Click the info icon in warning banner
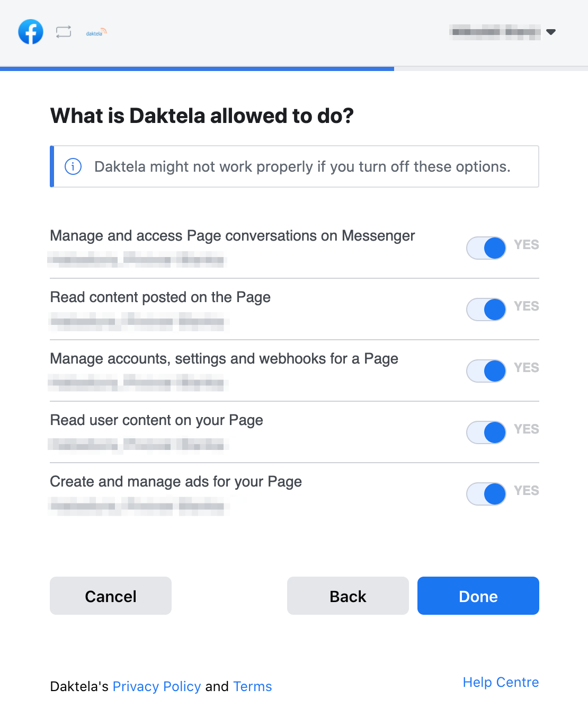Screen dimensions: 588x707 coord(73,166)
